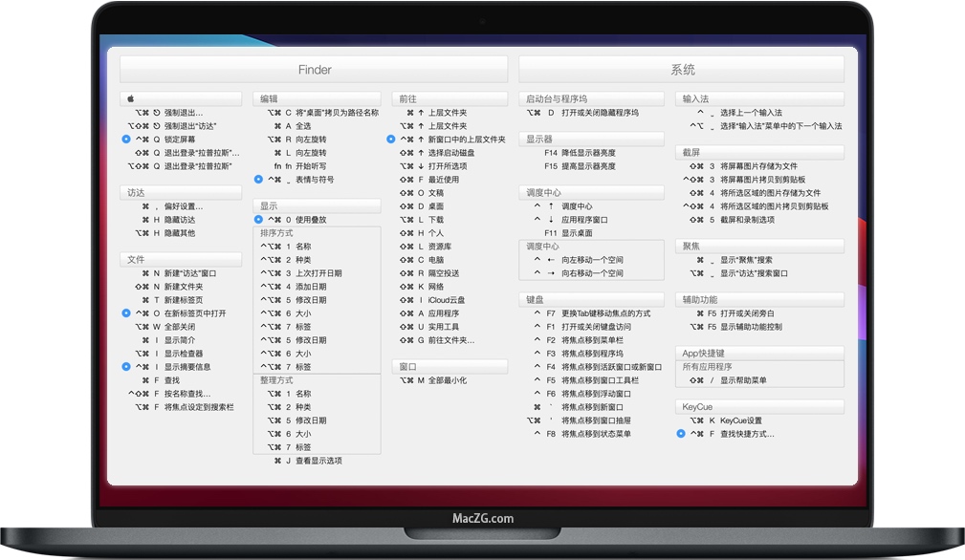Viewport: 965px width, 560px height.
Task: Click the blue dot beside 锁定屏幕 shortcut
Action: point(127,139)
